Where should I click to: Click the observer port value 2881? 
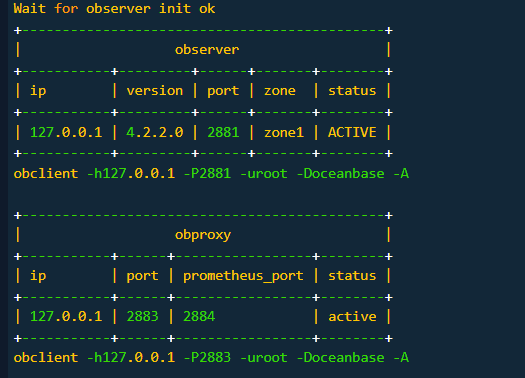[223, 132]
